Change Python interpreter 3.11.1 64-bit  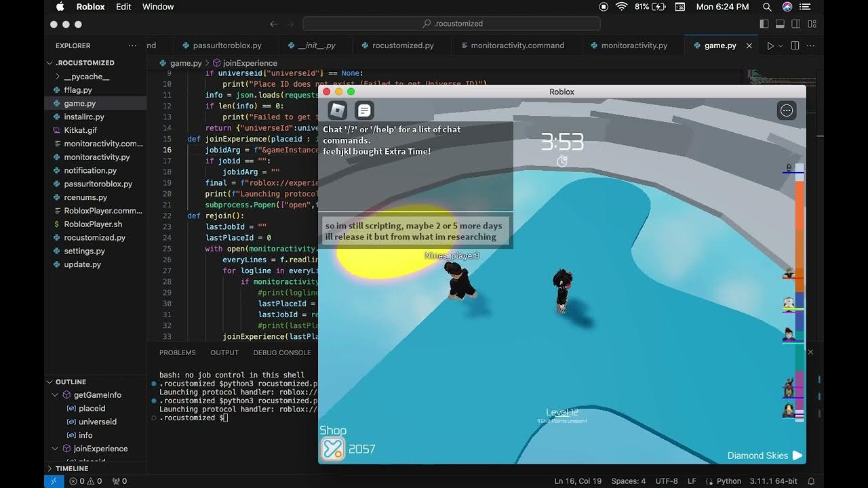(772, 481)
